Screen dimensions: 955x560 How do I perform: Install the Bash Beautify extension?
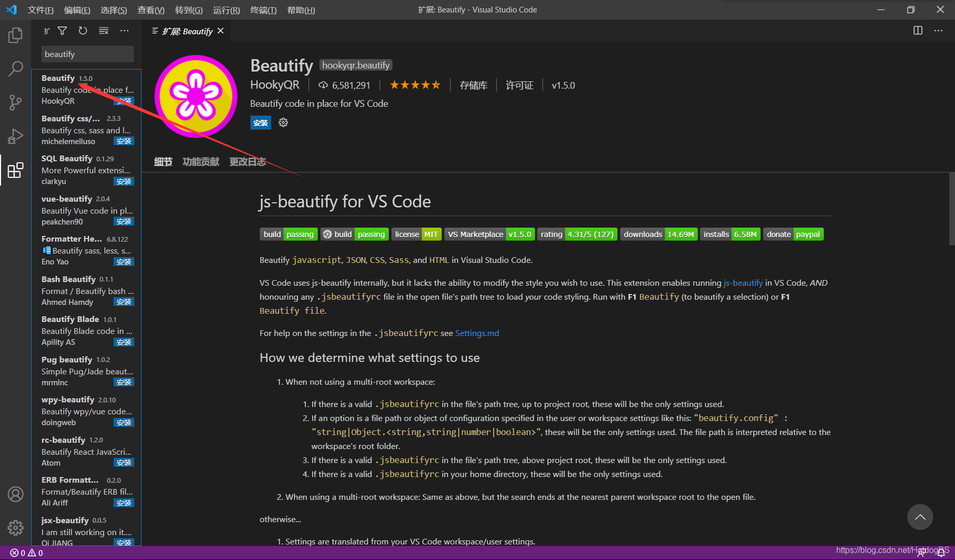[124, 302]
